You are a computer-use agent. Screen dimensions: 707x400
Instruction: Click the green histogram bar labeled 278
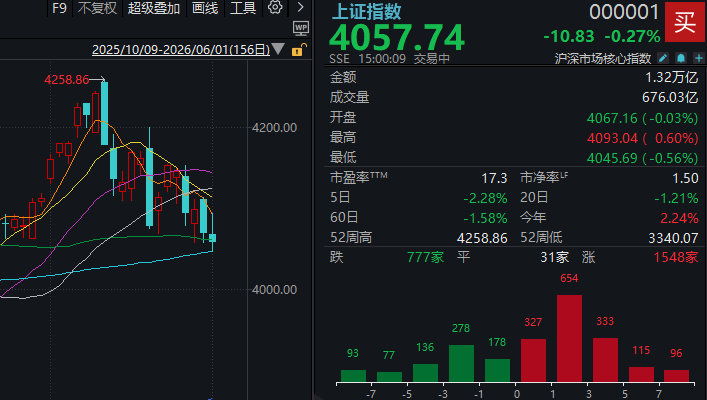point(461,363)
